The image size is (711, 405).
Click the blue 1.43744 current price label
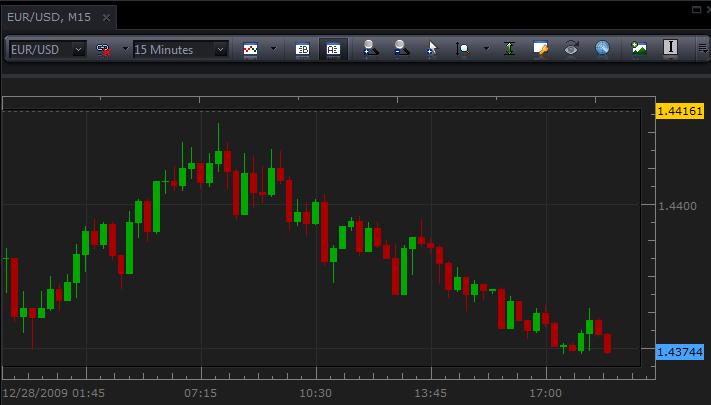click(680, 352)
